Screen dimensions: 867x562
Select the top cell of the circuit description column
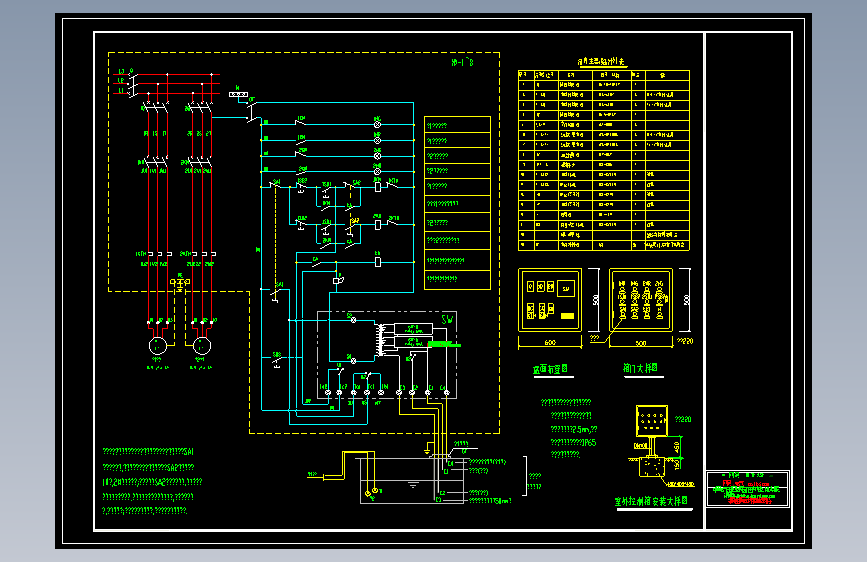pyautogui.click(x=457, y=124)
